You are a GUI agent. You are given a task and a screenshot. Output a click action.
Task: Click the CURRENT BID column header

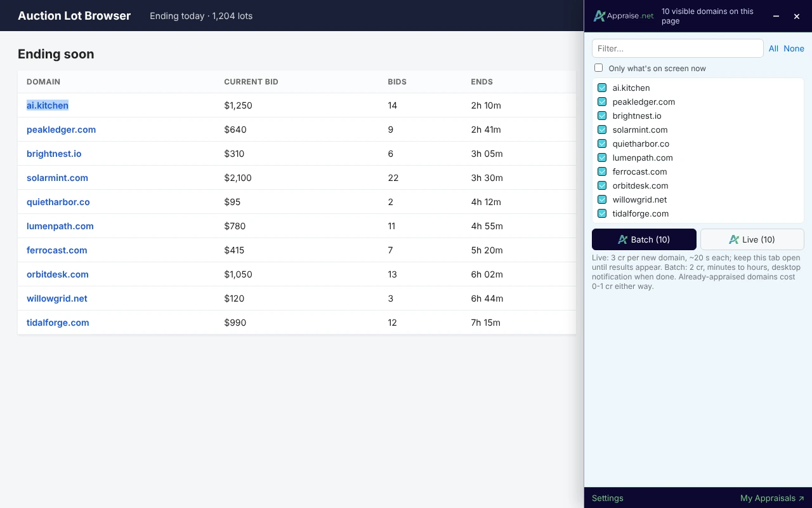[251, 82]
